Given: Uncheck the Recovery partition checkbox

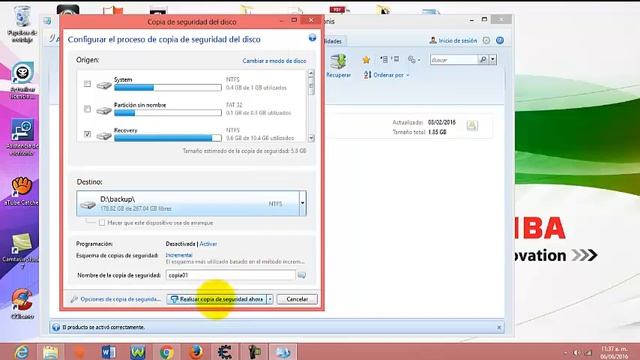Looking at the screenshot, I should (x=87, y=134).
